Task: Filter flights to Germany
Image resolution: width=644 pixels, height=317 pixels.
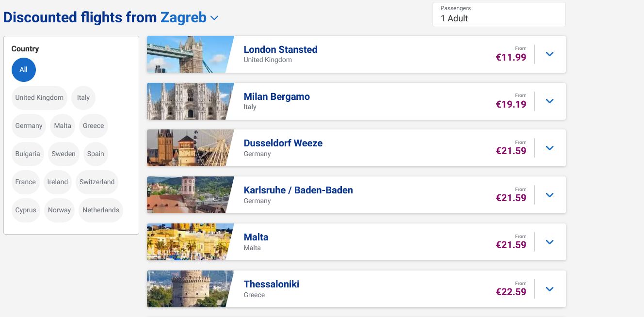Action: click(x=29, y=126)
